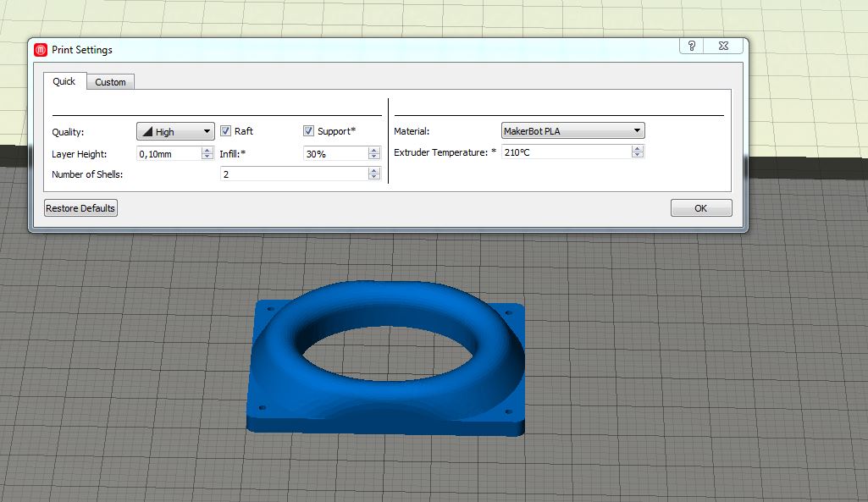
Task: Close the Print Settings dialog
Action: pos(723,46)
